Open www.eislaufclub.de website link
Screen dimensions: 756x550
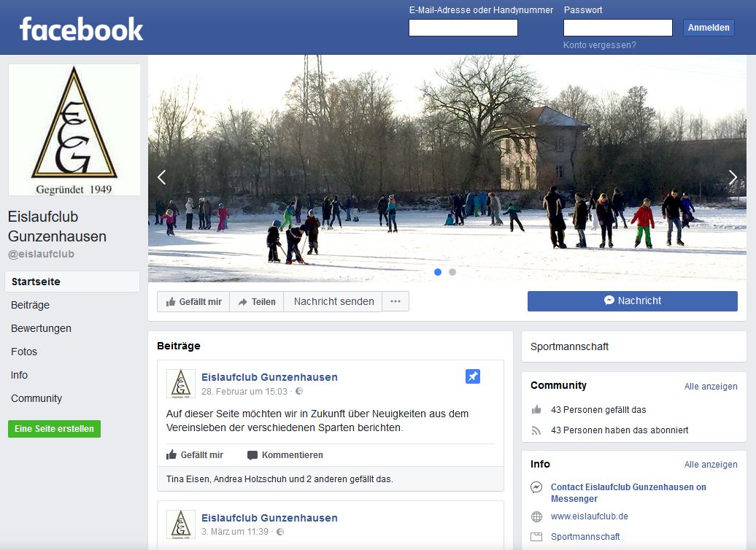tap(589, 516)
